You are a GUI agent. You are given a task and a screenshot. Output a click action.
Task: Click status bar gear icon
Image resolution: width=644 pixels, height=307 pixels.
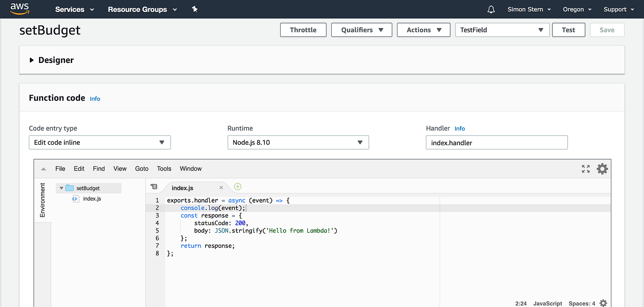[603, 303]
